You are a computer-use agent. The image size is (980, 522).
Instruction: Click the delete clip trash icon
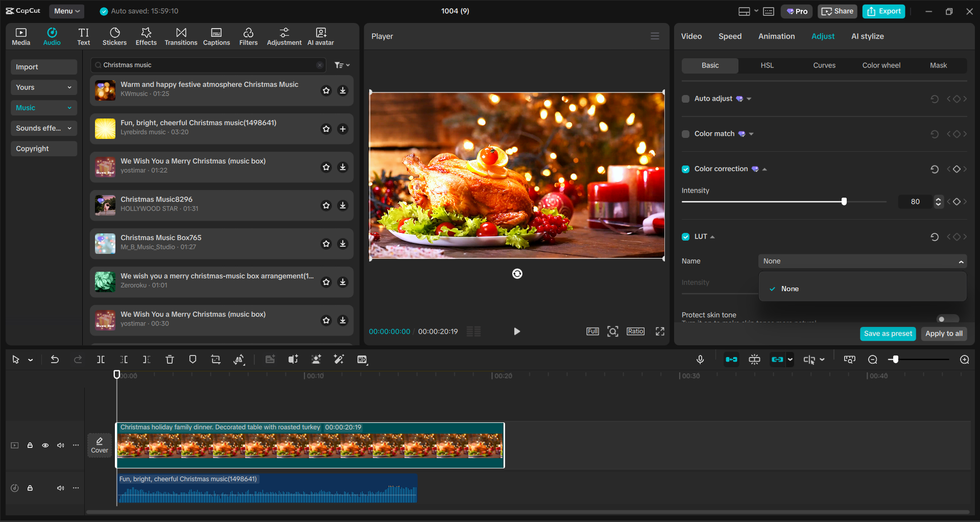[x=170, y=360]
